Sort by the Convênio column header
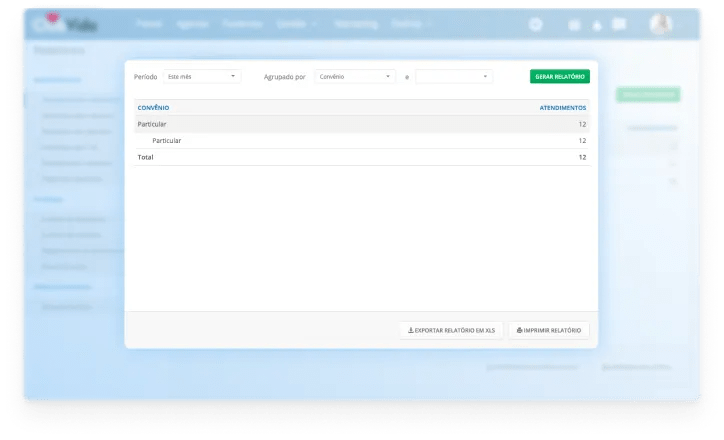 pos(154,107)
